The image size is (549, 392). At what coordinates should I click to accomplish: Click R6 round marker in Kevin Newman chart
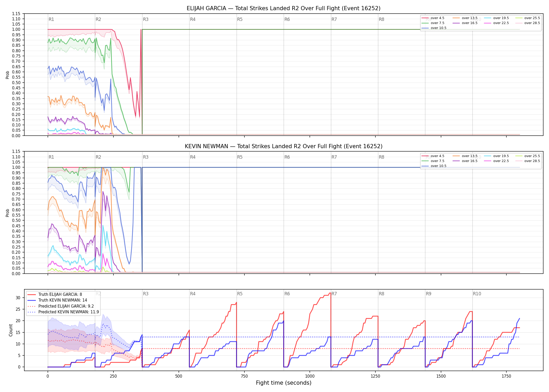click(287, 157)
